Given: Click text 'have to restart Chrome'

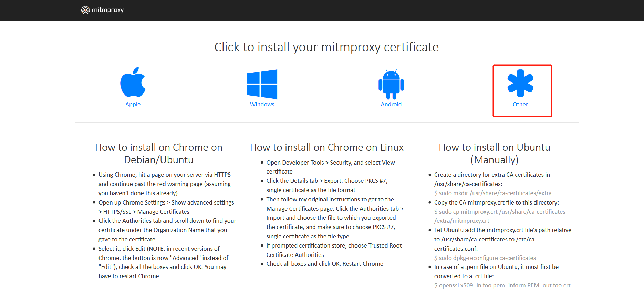Looking at the screenshot, I should (129, 276).
